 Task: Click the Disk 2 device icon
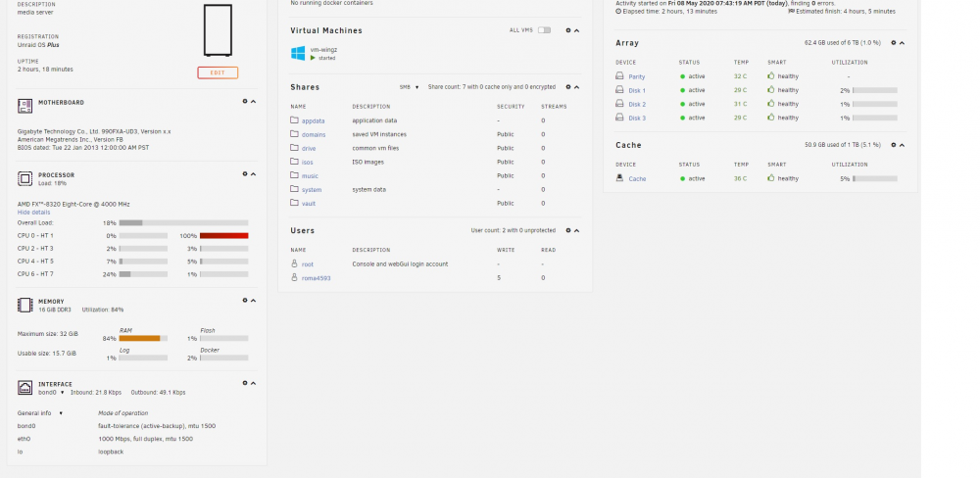pyautogui.click(x=619, y=103)
